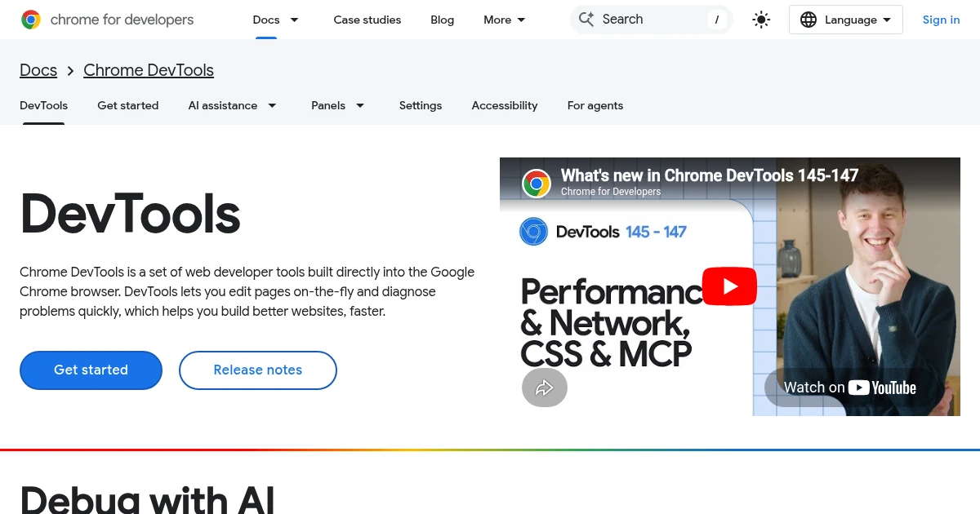Click the Chrome DevTools breadcrumb link
This screenshot has width=980, height=514.
click(x=149, y=70)
